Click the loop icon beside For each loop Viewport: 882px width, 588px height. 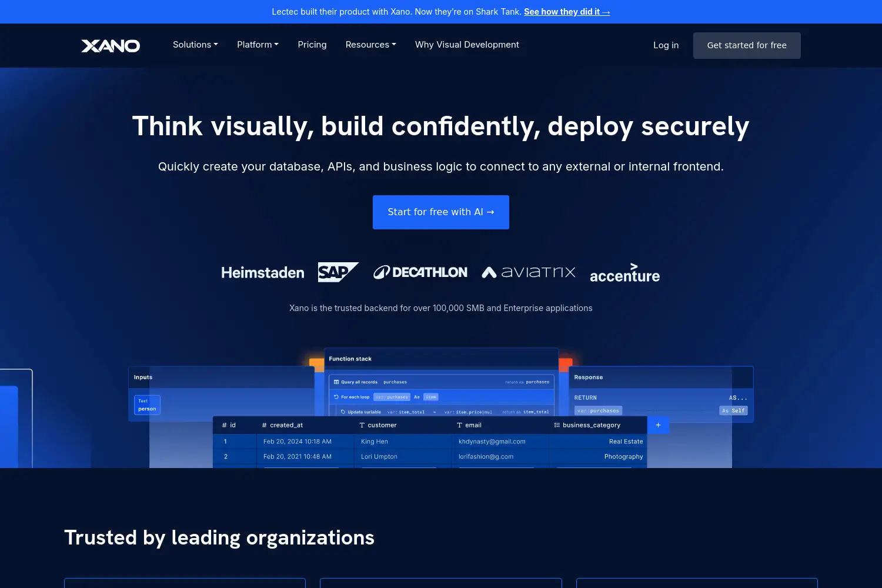coord(336,397)
